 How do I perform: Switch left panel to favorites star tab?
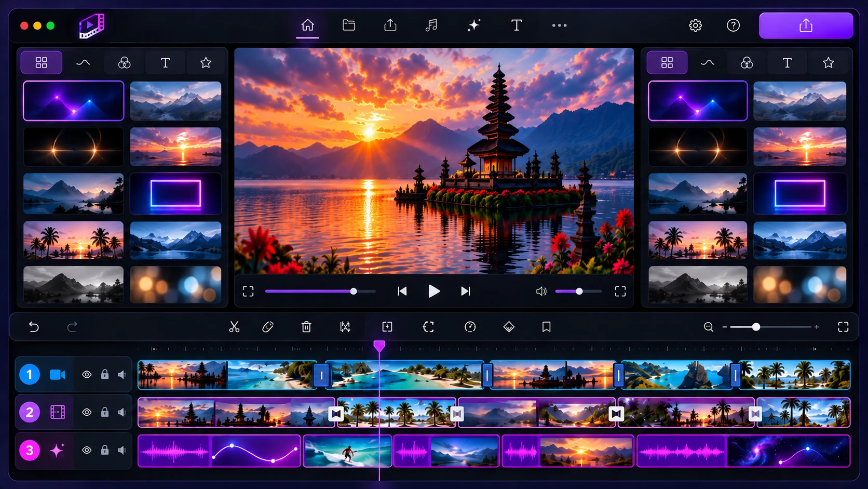(206, 63)
